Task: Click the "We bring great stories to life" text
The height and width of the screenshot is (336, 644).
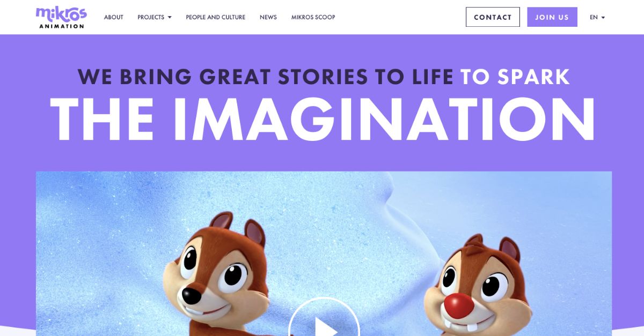Action: click(x=266, y=77)
